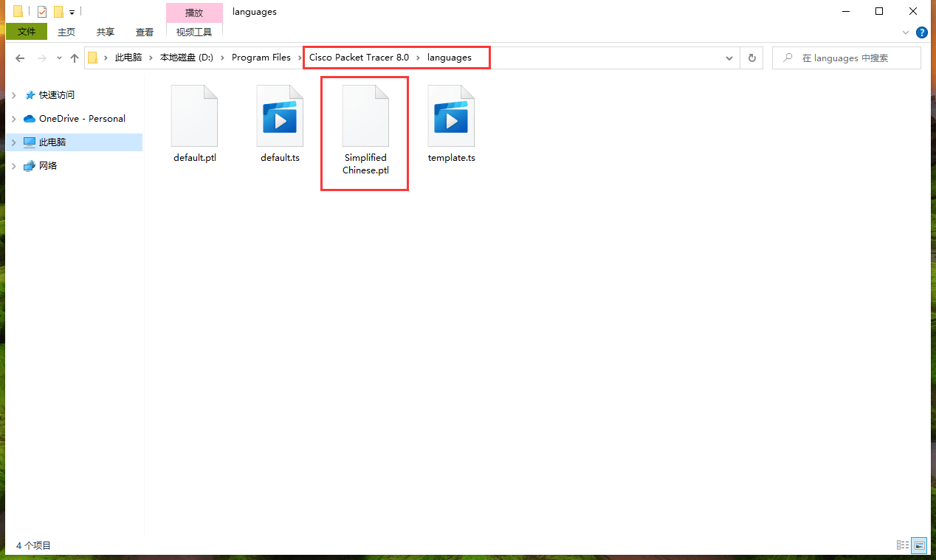The width and height of the screenshot is (936, 560).
Task: Go up one folder level arrow
Action: coord(74,58)
